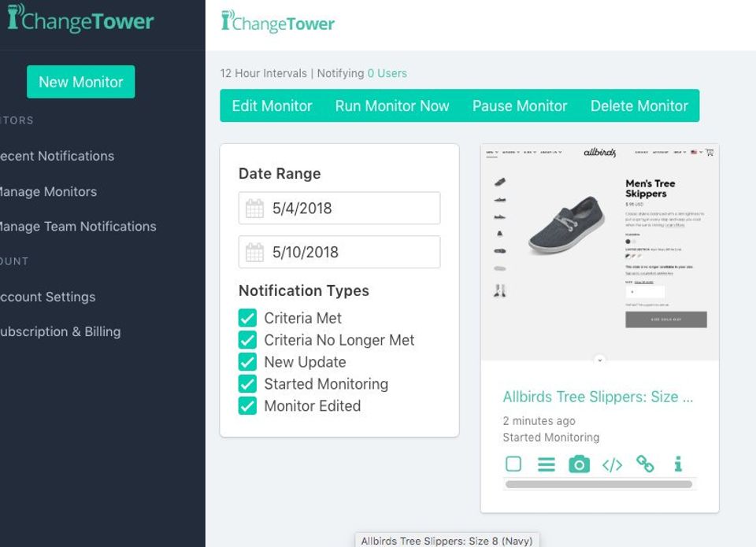Click the horizontal scrollbar under the card icons
The width and height of the screenshot is (756, 547).
(x=598, y=484)
